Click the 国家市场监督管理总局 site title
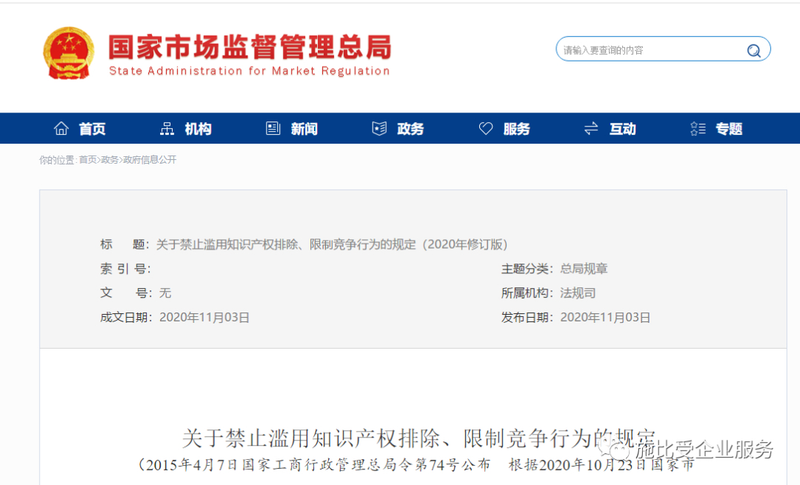800x485 pixels. 249,47
